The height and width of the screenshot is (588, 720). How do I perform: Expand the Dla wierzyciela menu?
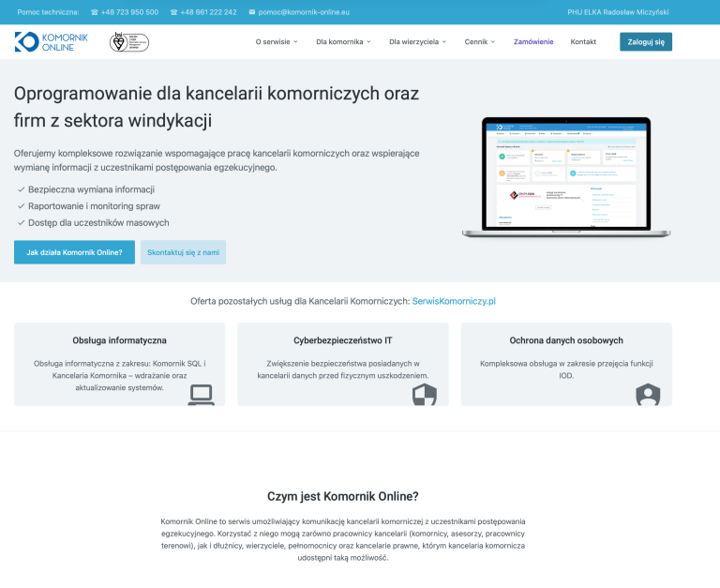[417, 41]
